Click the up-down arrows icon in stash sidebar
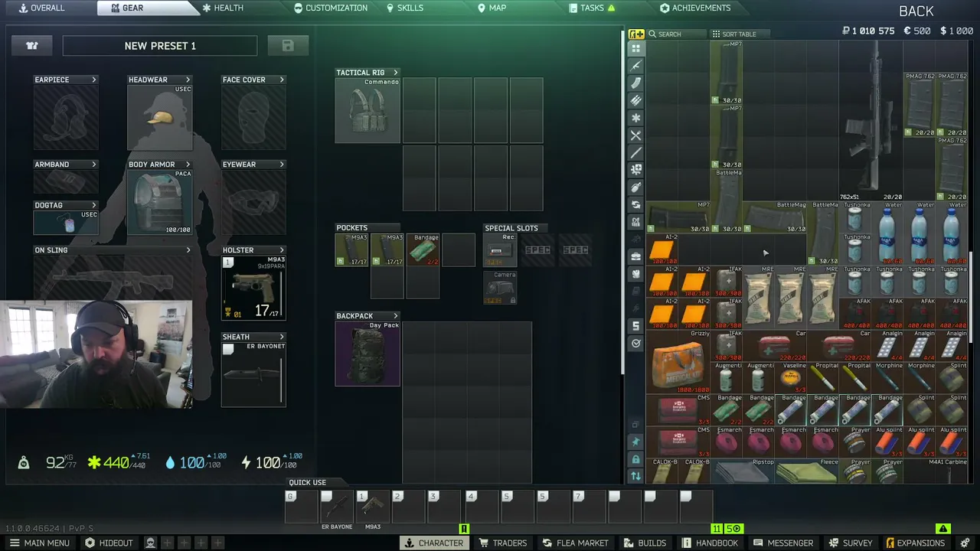The width and height of the screenshot is (980, 551). coord(635,476)
